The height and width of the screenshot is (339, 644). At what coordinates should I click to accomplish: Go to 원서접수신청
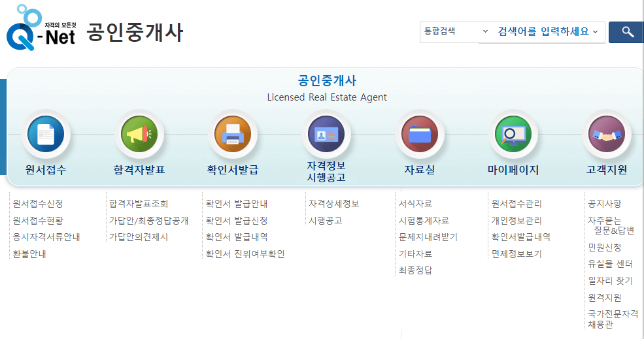click(38, 204)
